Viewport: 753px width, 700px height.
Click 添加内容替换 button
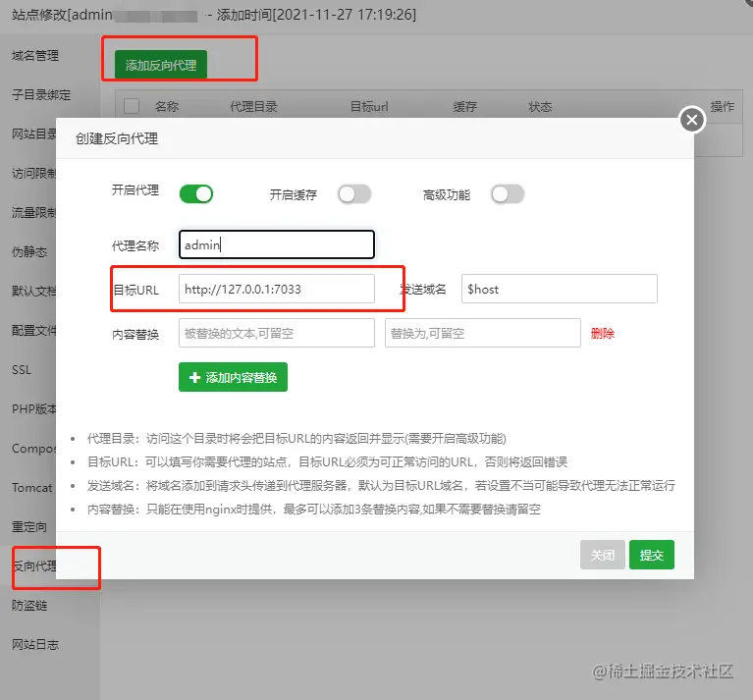[x=233, y=377]
